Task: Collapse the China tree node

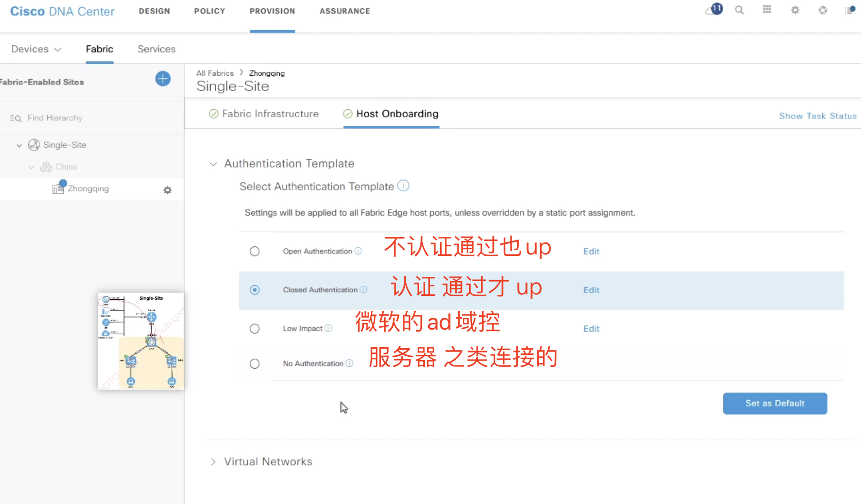Action: pos(31,167)
